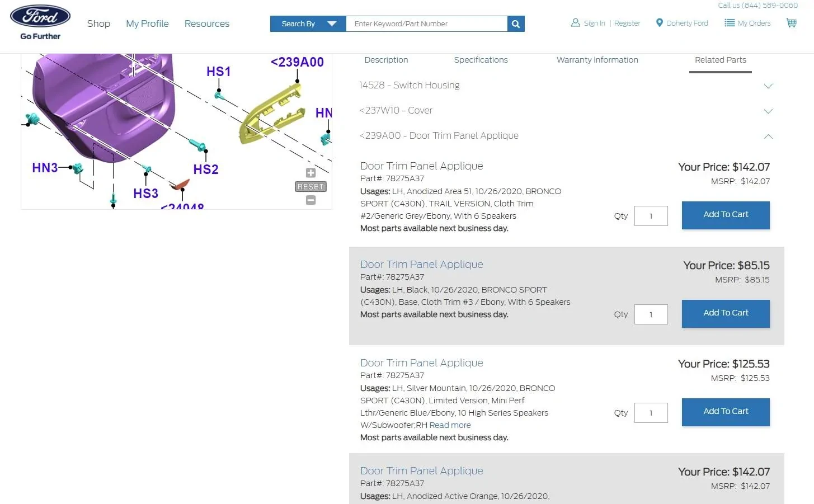The height and width of the screenshot is (504, 814).
Task: Open the Warranty Information tab
Action: pos(597,60)
